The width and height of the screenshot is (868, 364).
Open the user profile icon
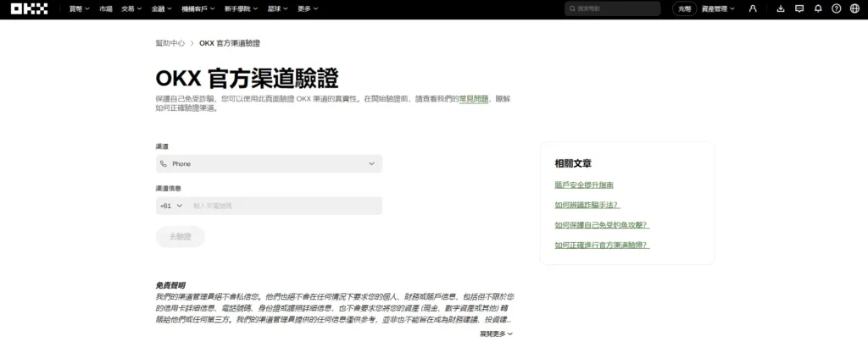point(753,8)
